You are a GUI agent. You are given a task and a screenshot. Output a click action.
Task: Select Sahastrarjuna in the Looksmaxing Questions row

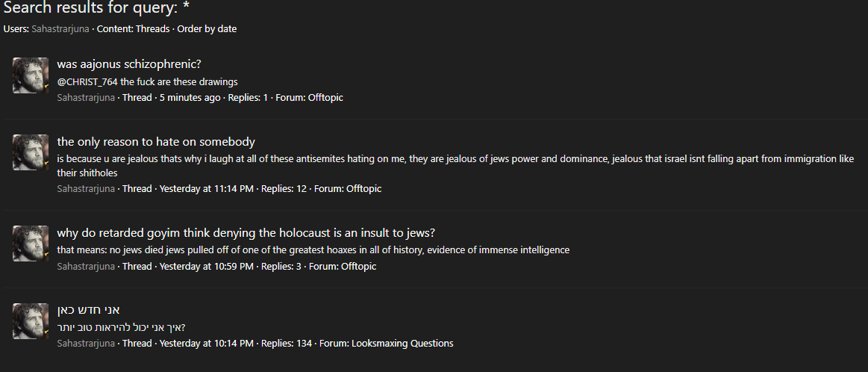click(86, 344)
